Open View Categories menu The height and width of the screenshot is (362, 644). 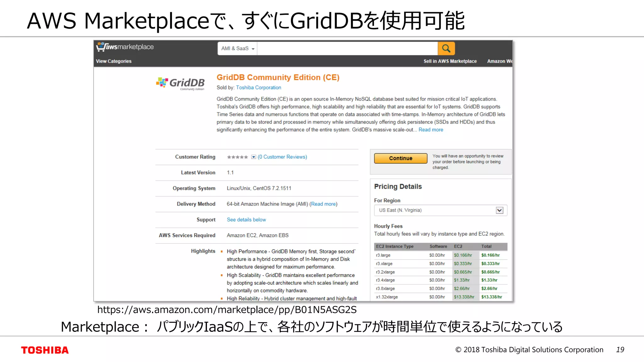(x=114, y=61)
